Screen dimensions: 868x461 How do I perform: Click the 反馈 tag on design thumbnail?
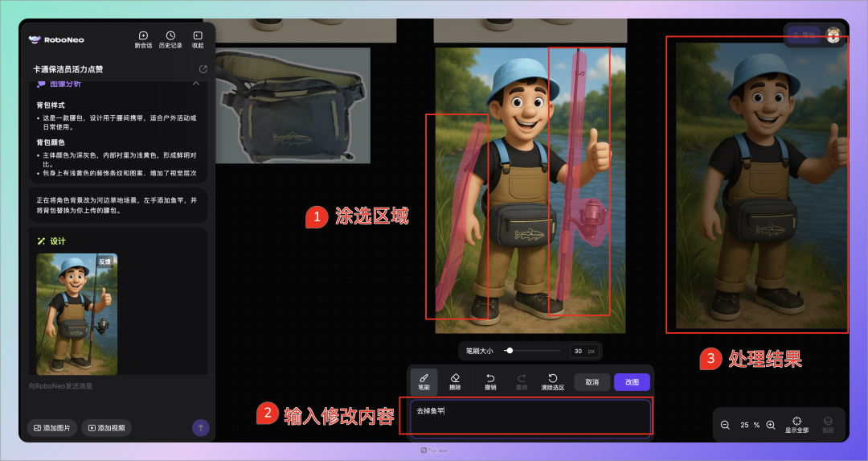pyautogui.click(x=104, y=261)
